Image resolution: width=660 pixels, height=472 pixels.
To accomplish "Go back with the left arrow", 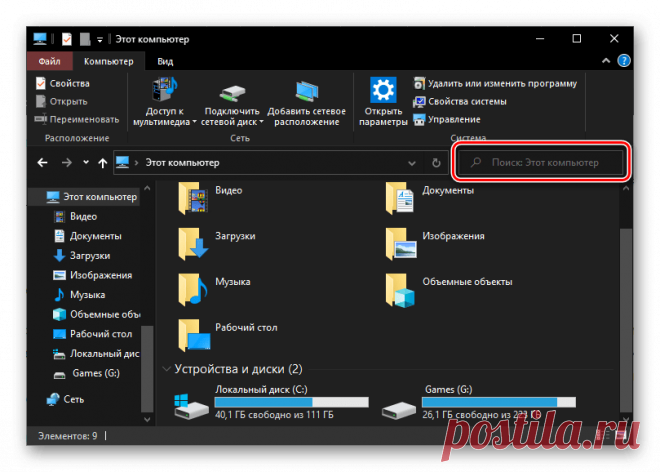I will (43, 163).
